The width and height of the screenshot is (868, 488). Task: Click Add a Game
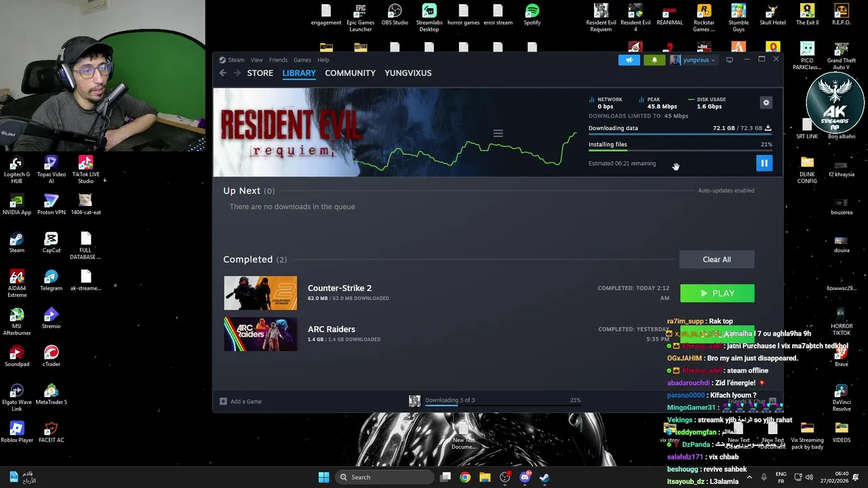(241, 401)
